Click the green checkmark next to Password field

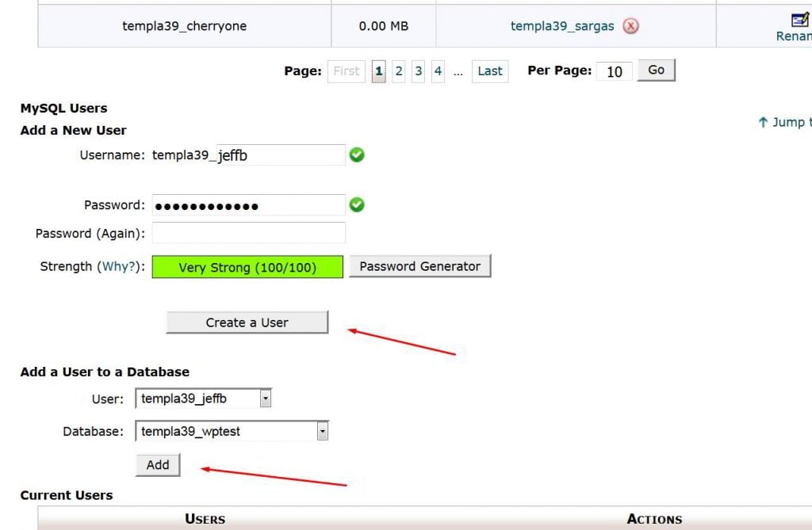click(x=357, y=205)
